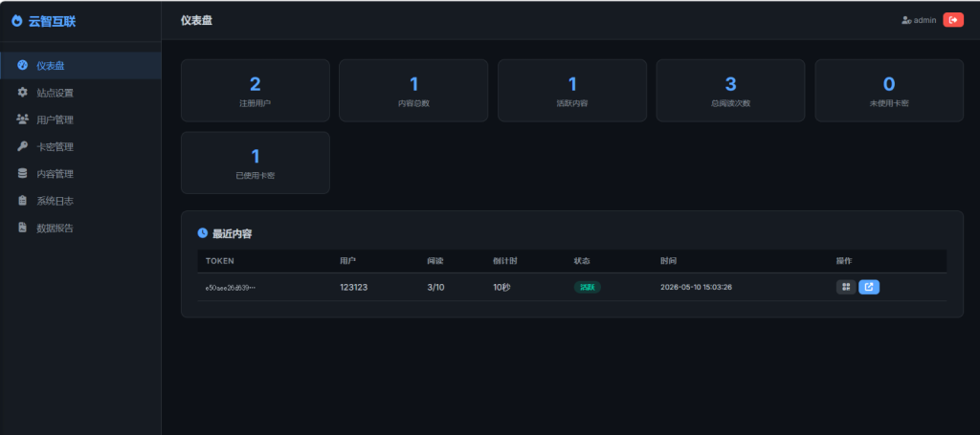The width and height of the screenshot is (980, 435).
Task: Click the 注册用户 stat card
Action: pyautogui.click(x=255, y=91)
